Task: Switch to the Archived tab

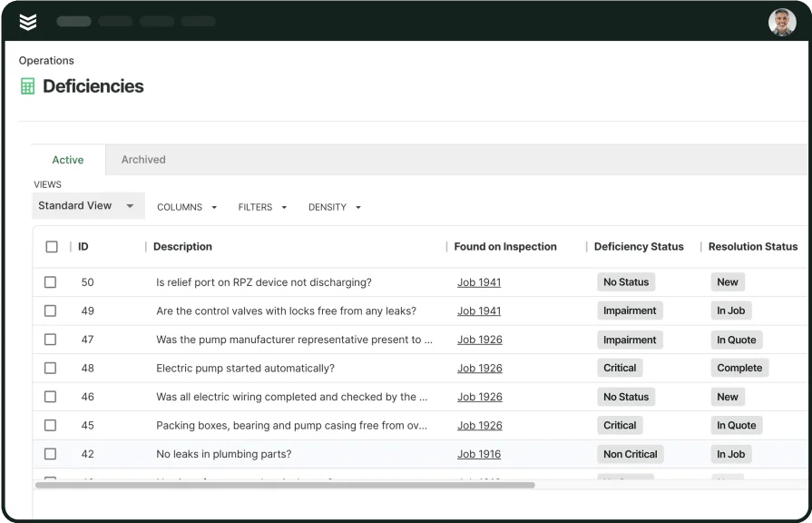Action: coord(143,160)
